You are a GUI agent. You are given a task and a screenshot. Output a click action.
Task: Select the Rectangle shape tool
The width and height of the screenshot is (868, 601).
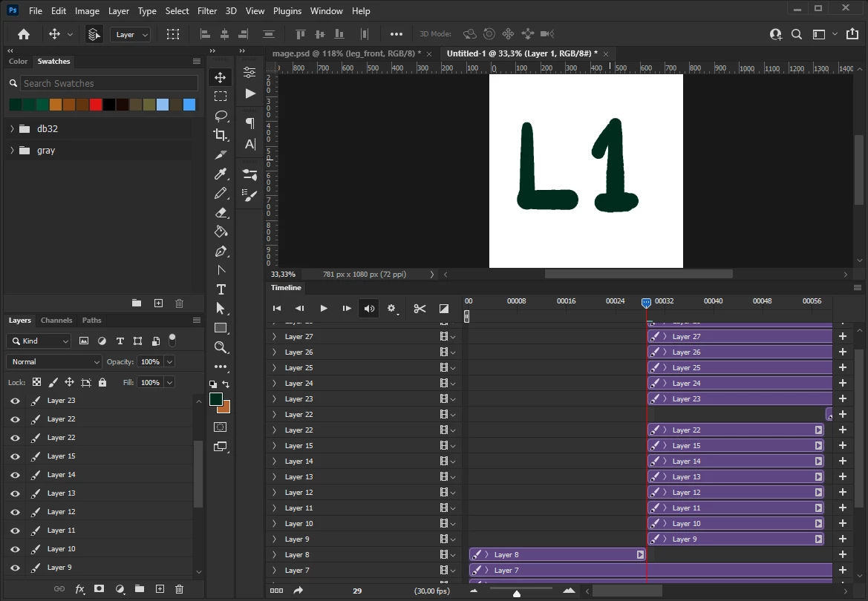tap(221, 328)
